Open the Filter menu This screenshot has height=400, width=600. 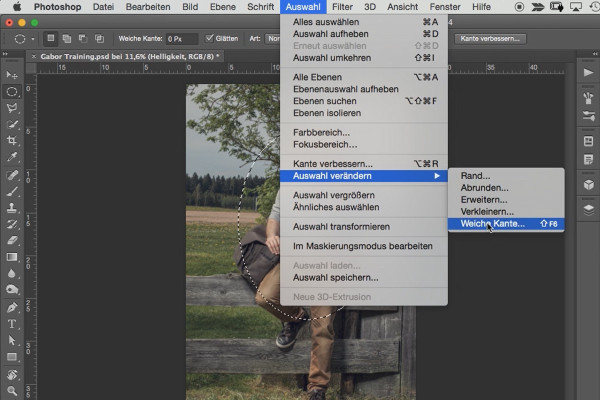tap(342, 7)
